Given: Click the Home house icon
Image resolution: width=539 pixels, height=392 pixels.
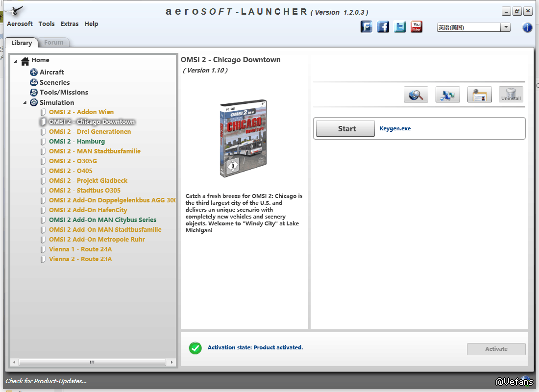Looking at the screenshot, I should click(x=25, y=61).
